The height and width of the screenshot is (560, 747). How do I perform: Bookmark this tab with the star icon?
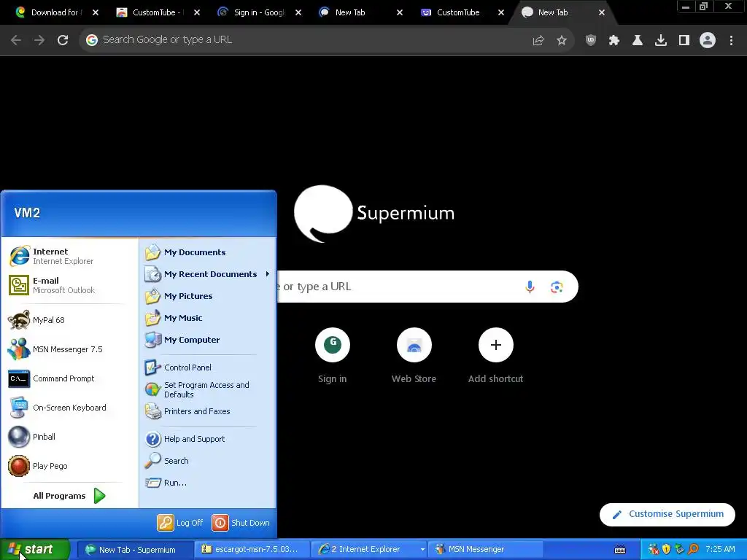tap(562, 40)
